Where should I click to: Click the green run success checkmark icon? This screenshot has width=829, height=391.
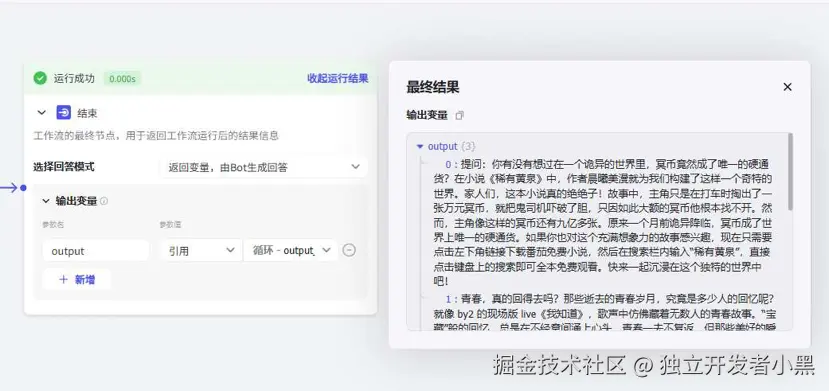[40, 79]
